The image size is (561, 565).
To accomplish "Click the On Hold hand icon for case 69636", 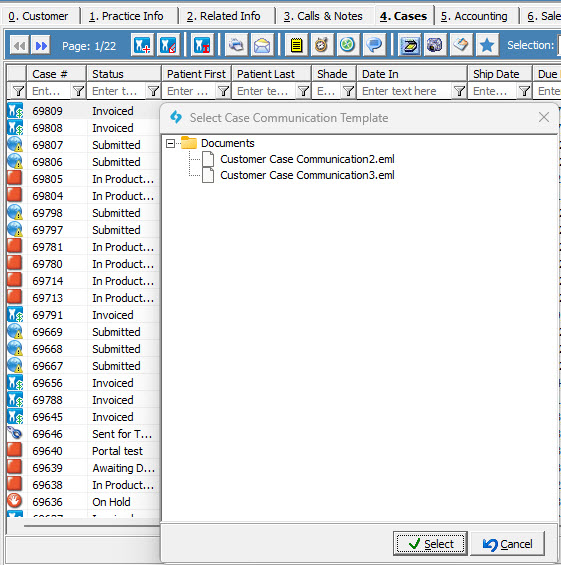I will [15, 501].
